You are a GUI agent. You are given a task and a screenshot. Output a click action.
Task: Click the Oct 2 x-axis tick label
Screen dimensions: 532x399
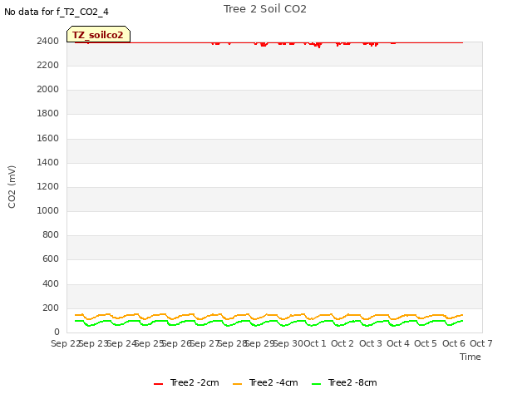[342, 343]
